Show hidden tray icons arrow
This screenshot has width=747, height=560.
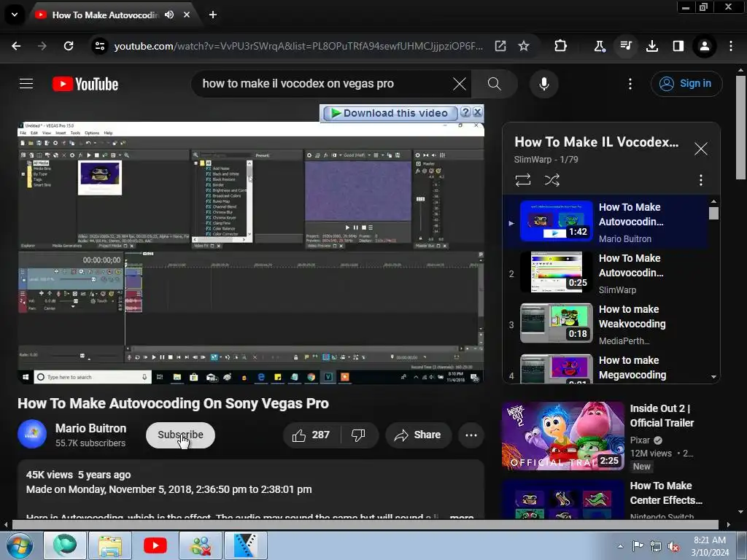(x=620, y=546)
